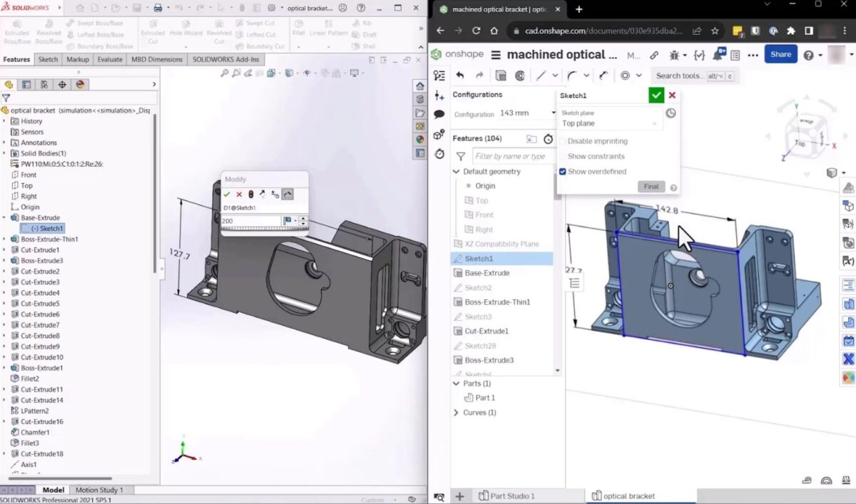
Task: Click the Zoom to Fit icon in SolidWorks view toolbar
Action: point(225,73)
